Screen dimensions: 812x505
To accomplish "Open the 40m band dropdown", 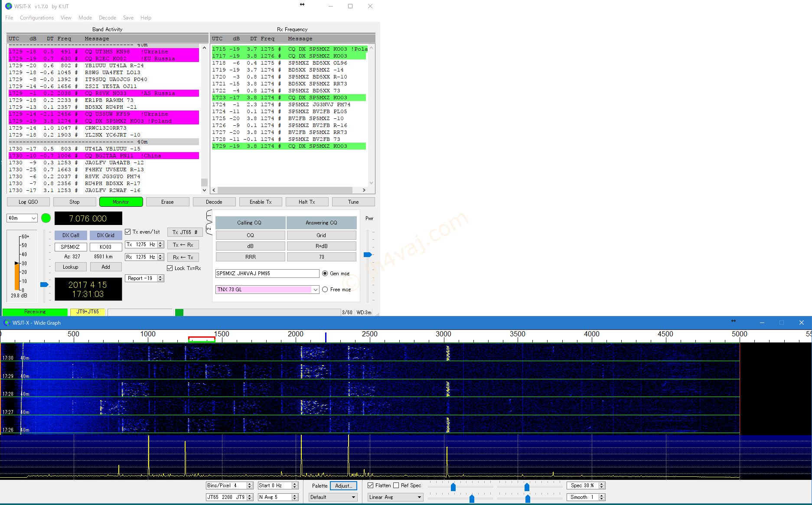I will (x=22, y=218).
